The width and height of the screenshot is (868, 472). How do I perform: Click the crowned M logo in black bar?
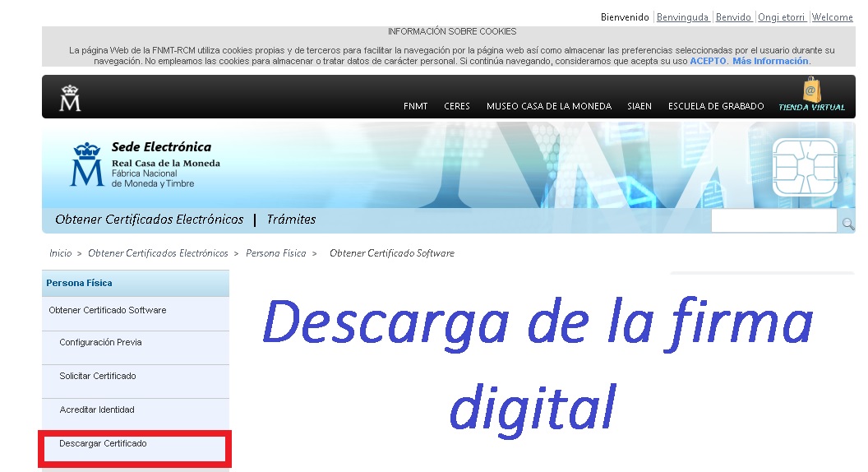(x=70, y=98)
